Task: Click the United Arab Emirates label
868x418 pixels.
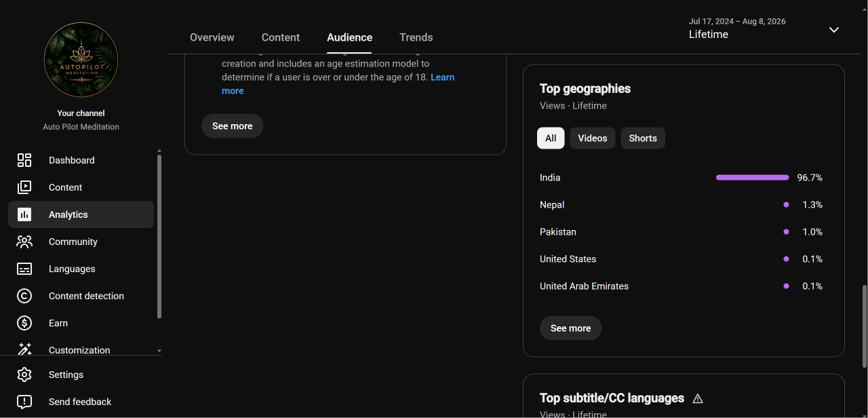Action: (x=584, y=286)
